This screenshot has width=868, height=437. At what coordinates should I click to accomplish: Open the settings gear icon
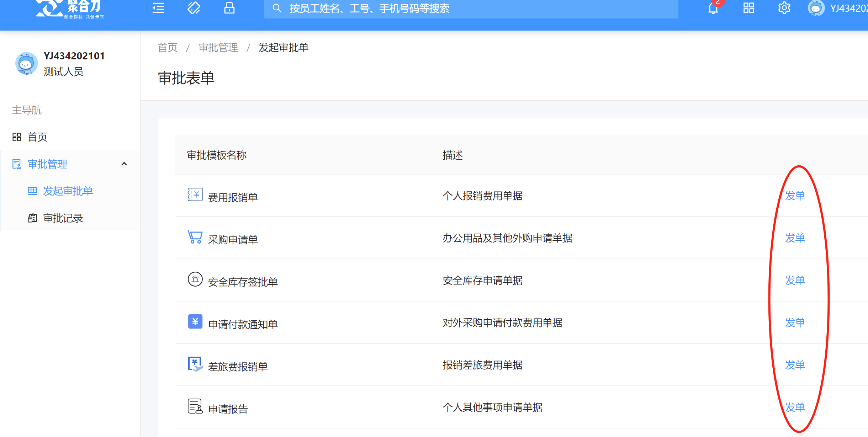[784, 8]
